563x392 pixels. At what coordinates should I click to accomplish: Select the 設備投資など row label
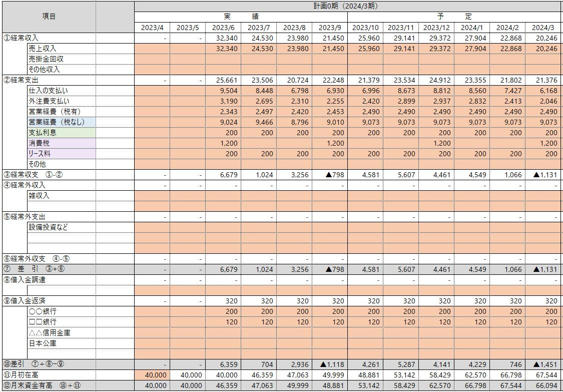(x=61, y=227)
